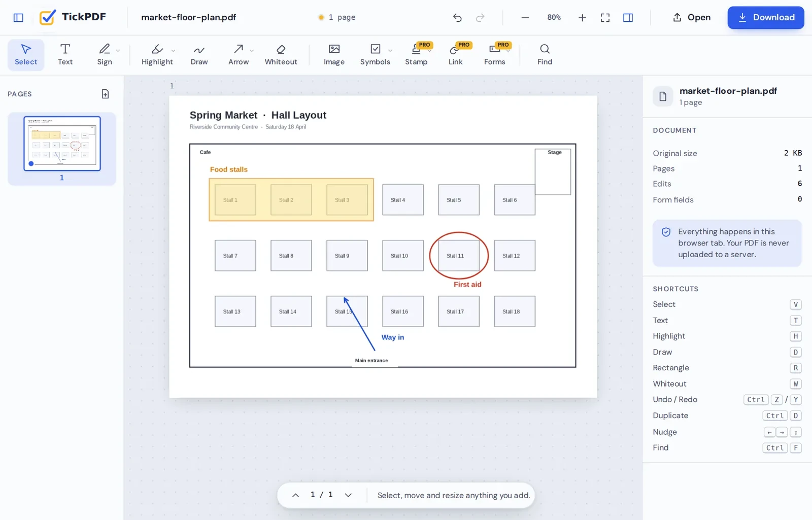The height and width of the screenshot is (520, 812).
Task: Click the 'Main entrance' label
Action: click(371, 361)
